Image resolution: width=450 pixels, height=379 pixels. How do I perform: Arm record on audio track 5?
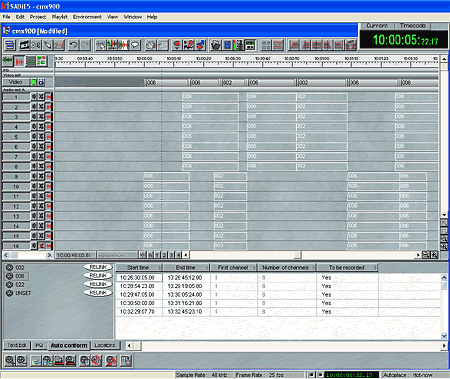(x=49, y=137)
